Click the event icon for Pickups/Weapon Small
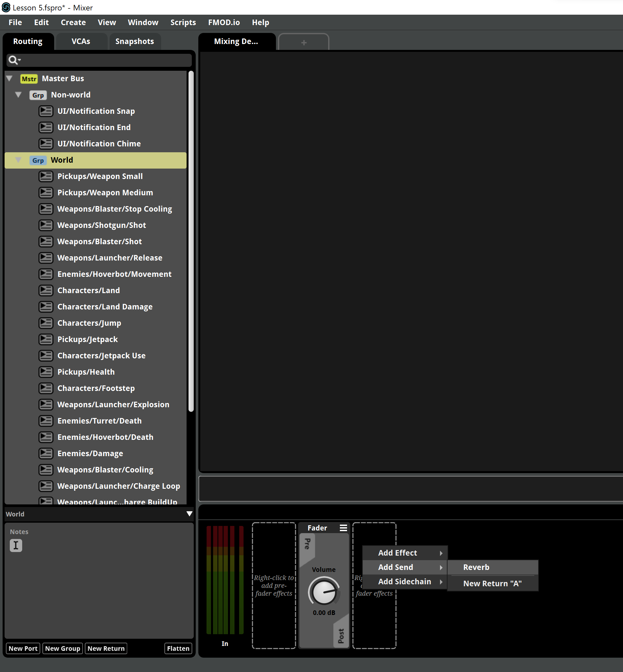The image size is (623, 672). [x=46, y=176]
